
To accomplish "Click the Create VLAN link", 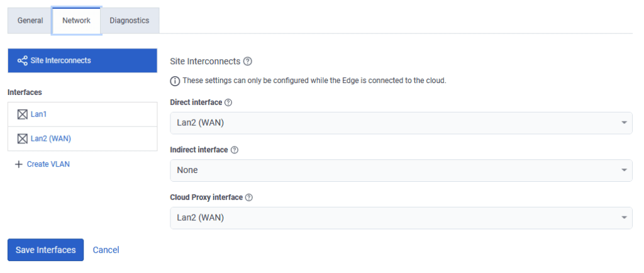I will tap(48, 164).
